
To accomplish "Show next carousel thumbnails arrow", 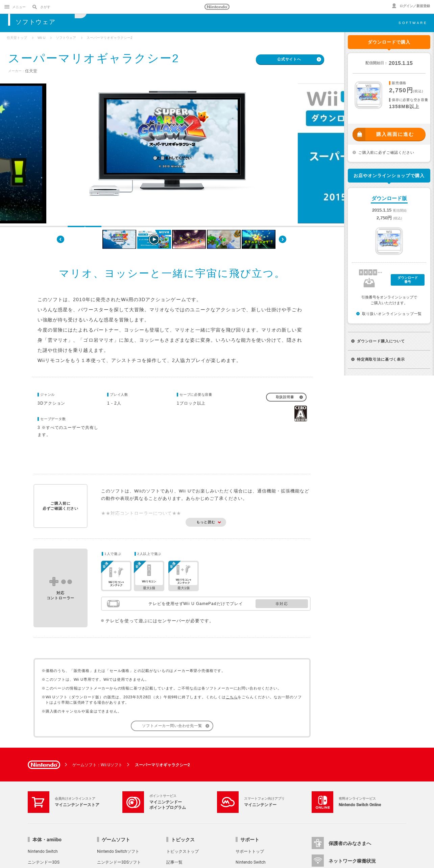I will pyautogui.click(x=283, y=239).
